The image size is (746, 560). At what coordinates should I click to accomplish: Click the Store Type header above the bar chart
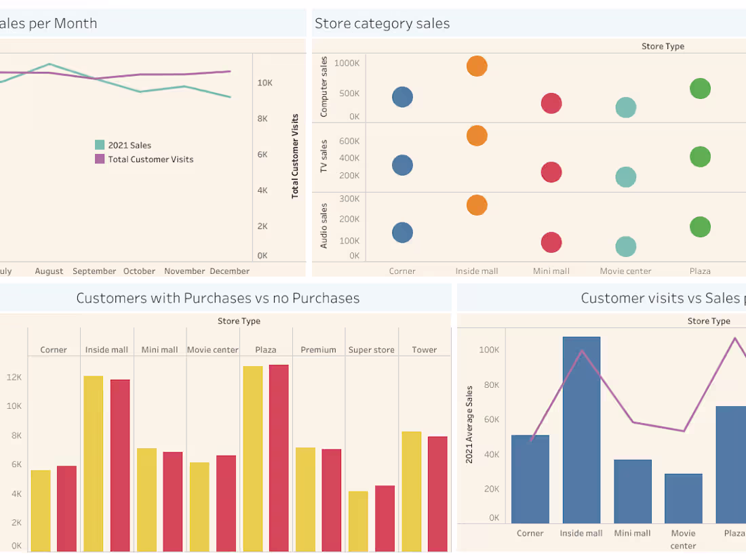pyautogui.click(x=239, y=321)
